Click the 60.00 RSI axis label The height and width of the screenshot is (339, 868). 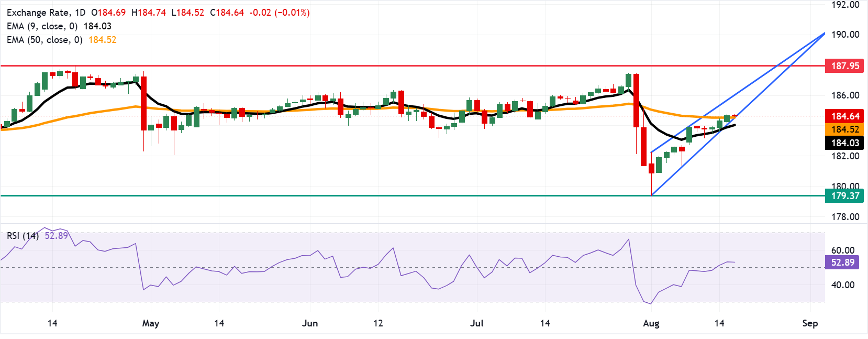[x=843, y=250]
